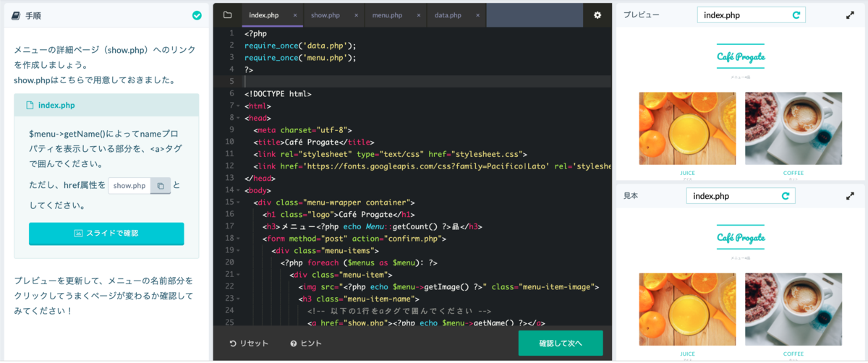Click the foreach $menus code line
The width and height of the screenshot is (868, 363).
point(359,262)
